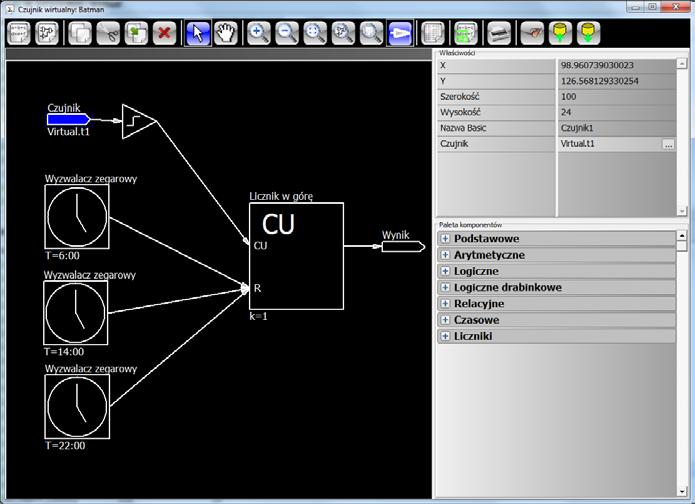Open the text code view icon
The height and width of the screenshot is (504, 695).
pos(19,33)
